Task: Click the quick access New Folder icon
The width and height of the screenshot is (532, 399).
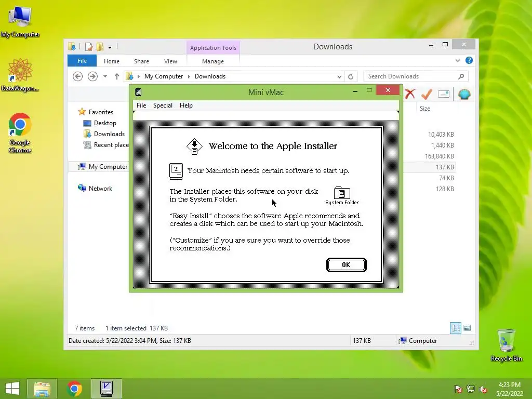Action: coord(100,47)
